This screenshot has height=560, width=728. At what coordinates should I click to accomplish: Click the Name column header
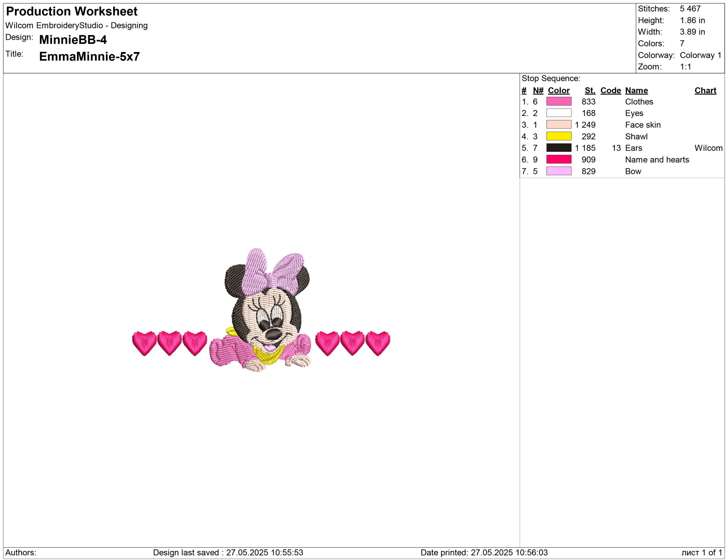[636, 90]
